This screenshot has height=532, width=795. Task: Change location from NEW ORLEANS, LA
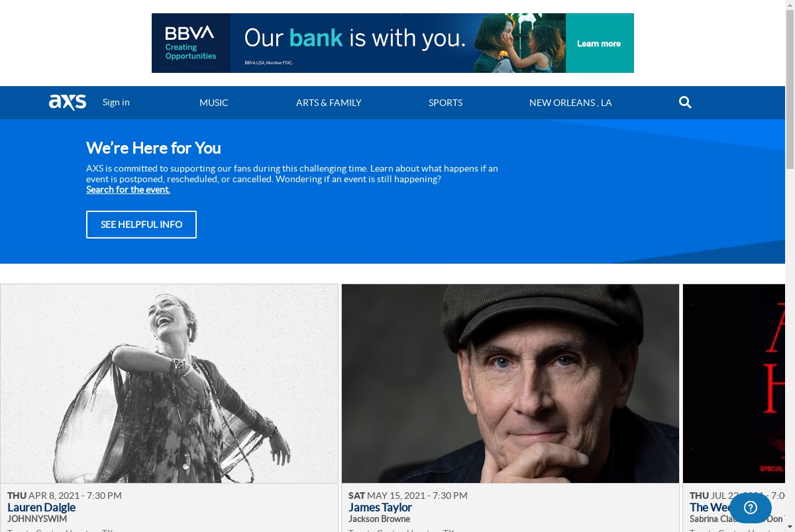pyautogui.click(x=570, y=103)
